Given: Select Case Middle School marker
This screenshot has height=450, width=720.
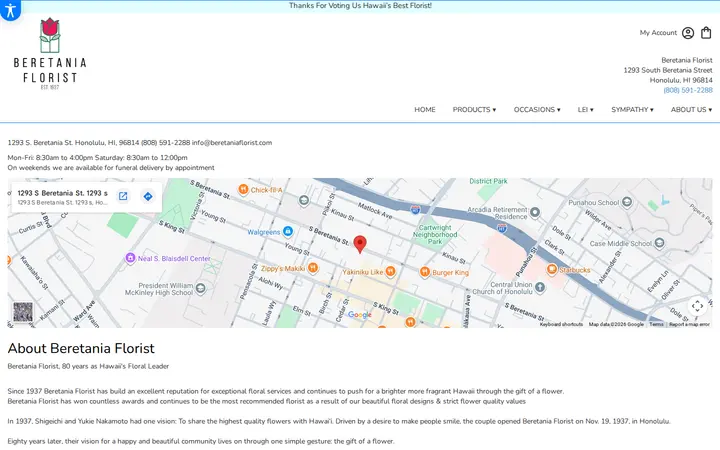Looking at the screenshot, I should pos(659,243).
